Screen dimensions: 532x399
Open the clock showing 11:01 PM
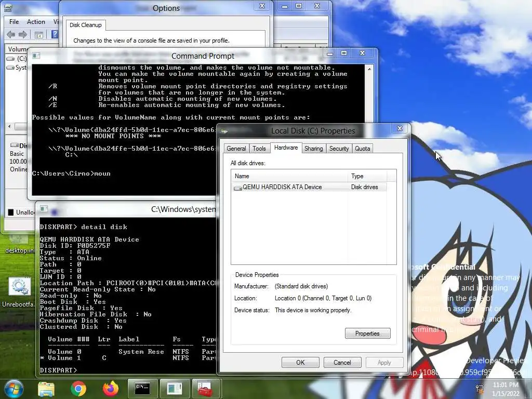point(506,389)
